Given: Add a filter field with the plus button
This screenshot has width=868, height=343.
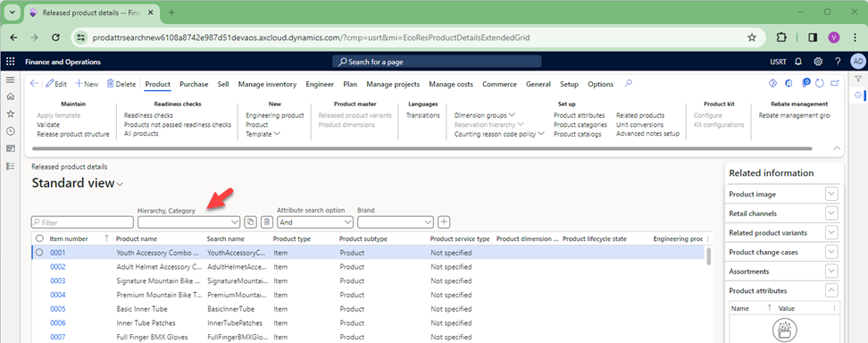Looking at the screenshot, I should [x=444, y=222].
